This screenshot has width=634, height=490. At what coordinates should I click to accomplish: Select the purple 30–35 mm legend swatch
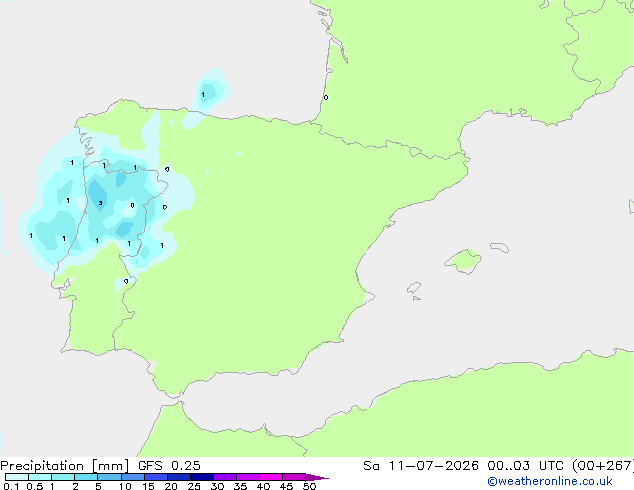coord(224,477)
